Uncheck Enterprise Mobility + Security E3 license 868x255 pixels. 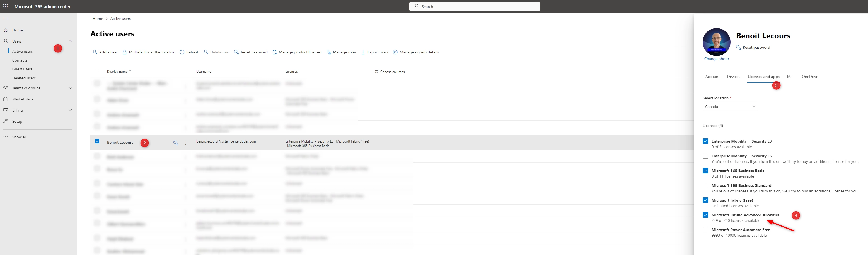(x=705, y=141)
